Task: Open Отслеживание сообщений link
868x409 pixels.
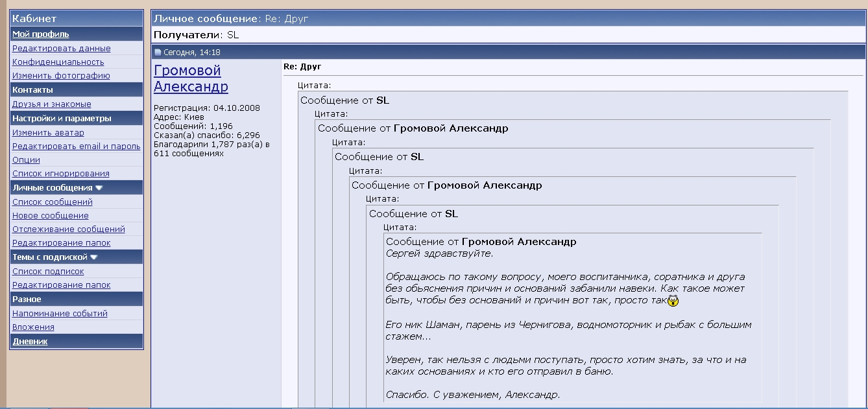Action: (68, 229)
